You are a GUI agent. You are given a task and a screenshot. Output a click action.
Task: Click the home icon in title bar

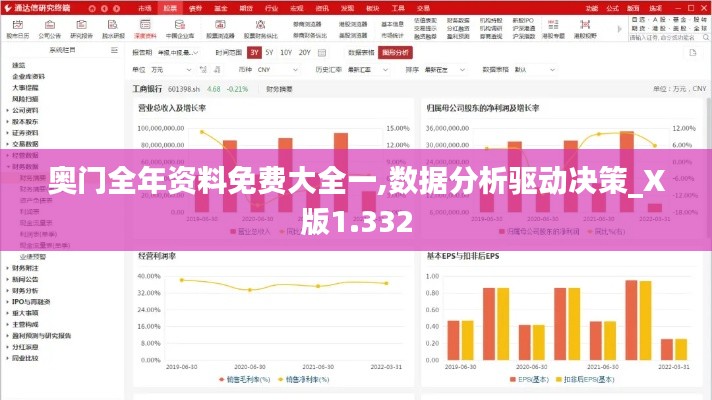[92, 8]
